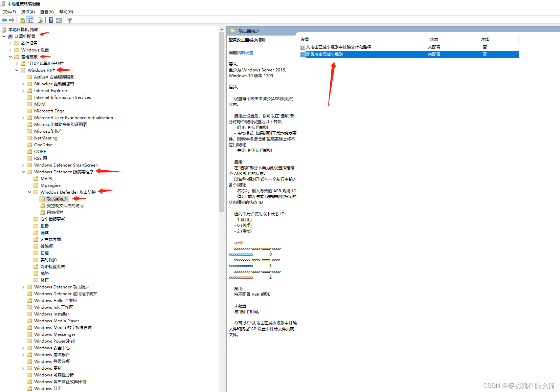Collapse the 计算机配置 tree node

[x=4, y=37]
